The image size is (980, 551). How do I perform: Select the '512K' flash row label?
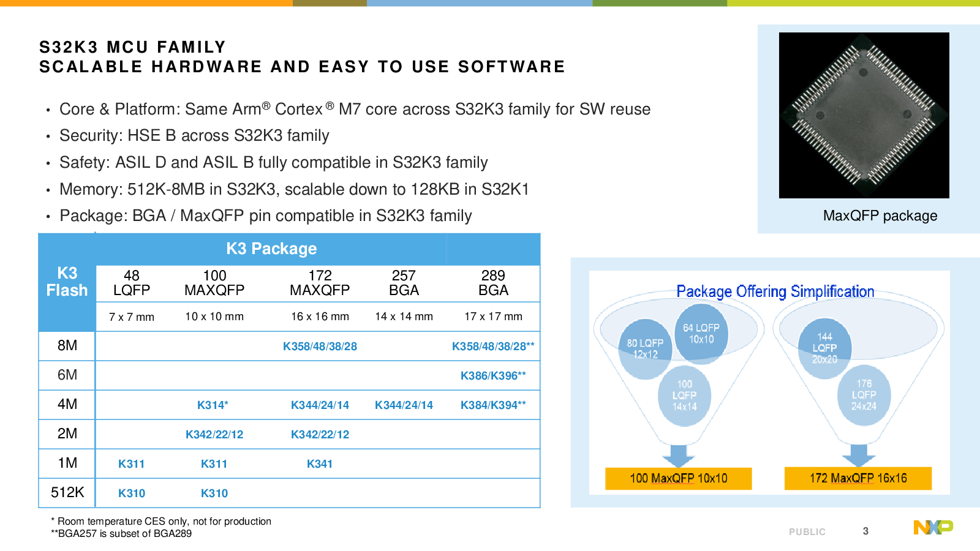(67, 492)
